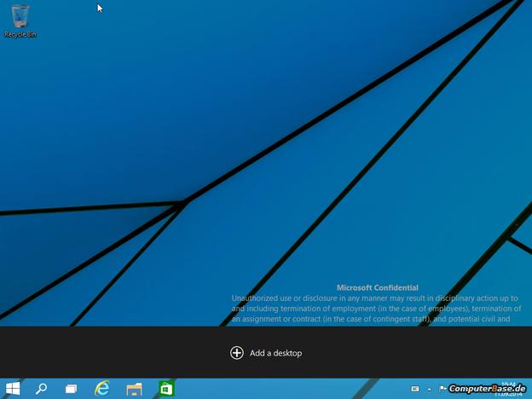532x399 pixels.
Task: Click empty wallpaper area to dismiss Task View
Action: click(256, 128)
